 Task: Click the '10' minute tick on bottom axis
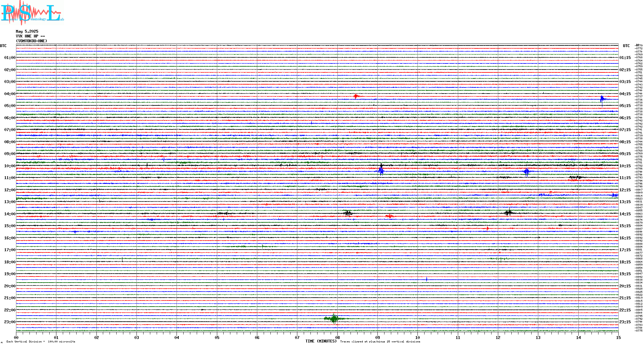[x=418, y=337]
